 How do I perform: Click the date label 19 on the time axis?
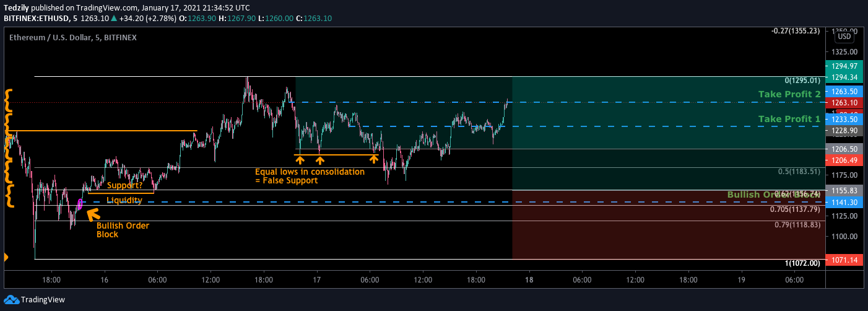pos(741,280)
